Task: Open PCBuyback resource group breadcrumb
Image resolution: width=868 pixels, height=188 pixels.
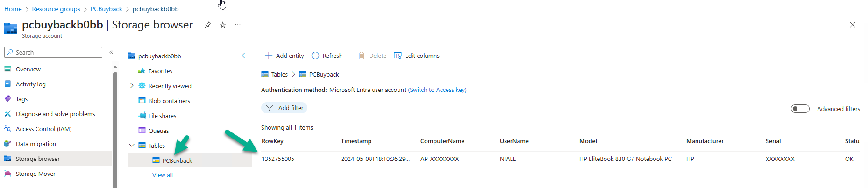Action: pyautogui.click(x=107, y=9)
